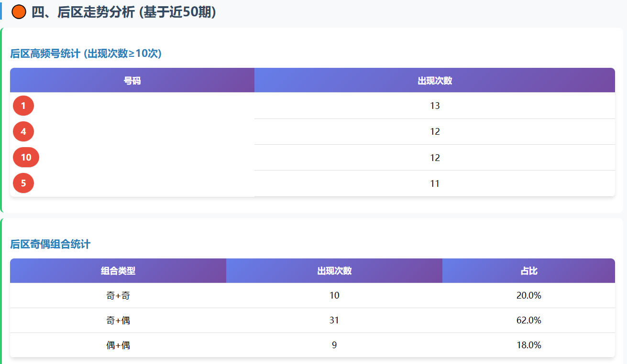Click the 占比 column header
The width and height of the screenshot is (627, 364).
pyautogui.click(x=528, y=271)
